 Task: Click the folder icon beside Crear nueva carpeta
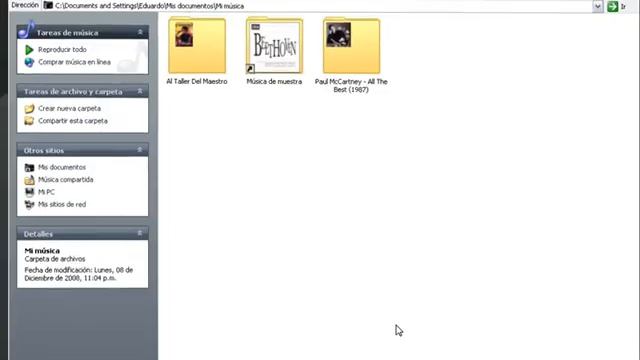(x=29, y=109)
